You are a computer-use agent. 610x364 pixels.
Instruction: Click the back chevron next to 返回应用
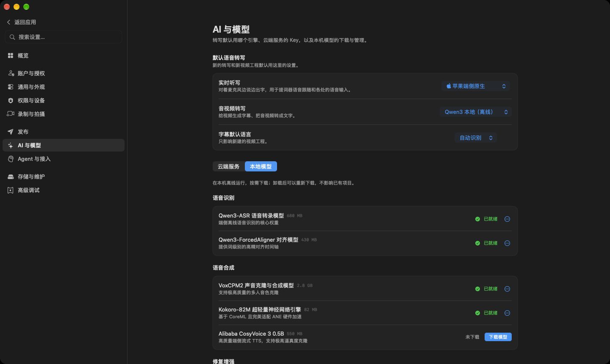click(8, 22)
